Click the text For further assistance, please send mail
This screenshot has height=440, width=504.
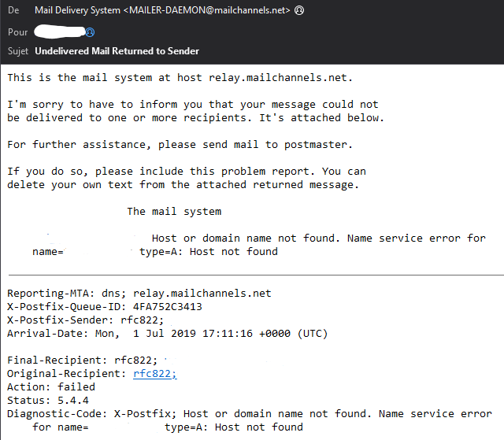(133, 145)
